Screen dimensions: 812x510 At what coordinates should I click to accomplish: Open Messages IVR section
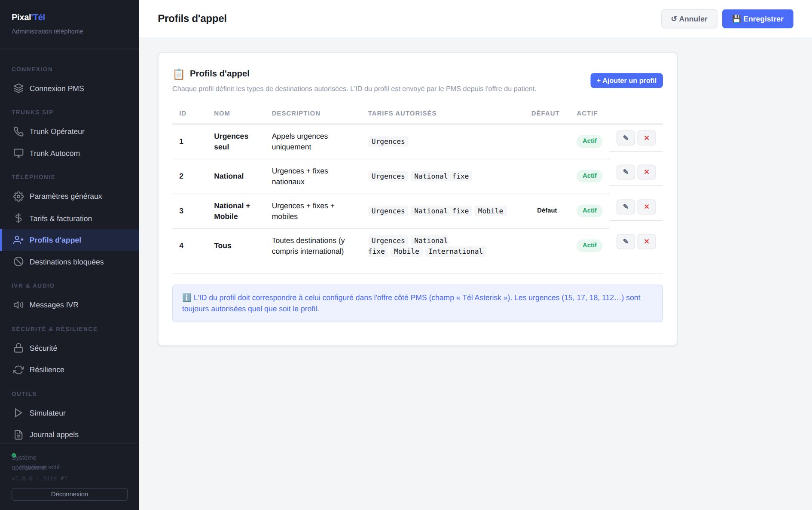pos(70,305)
